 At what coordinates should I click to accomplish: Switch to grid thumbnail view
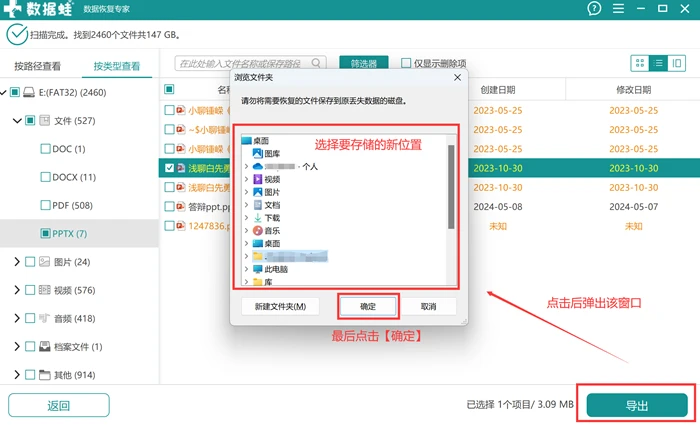coord(640,63)
